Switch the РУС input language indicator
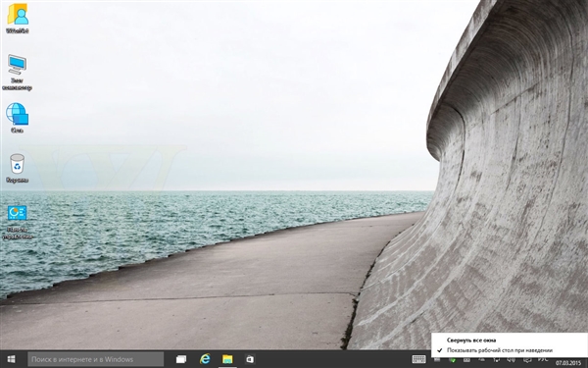The width and height of the screenshot is (588, 368). pyautogui.click(x=543, y=360)
